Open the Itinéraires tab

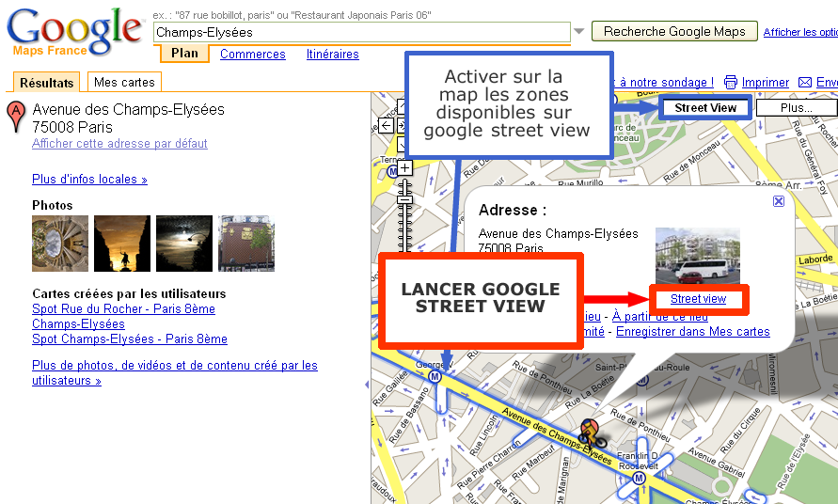[332, 54]
